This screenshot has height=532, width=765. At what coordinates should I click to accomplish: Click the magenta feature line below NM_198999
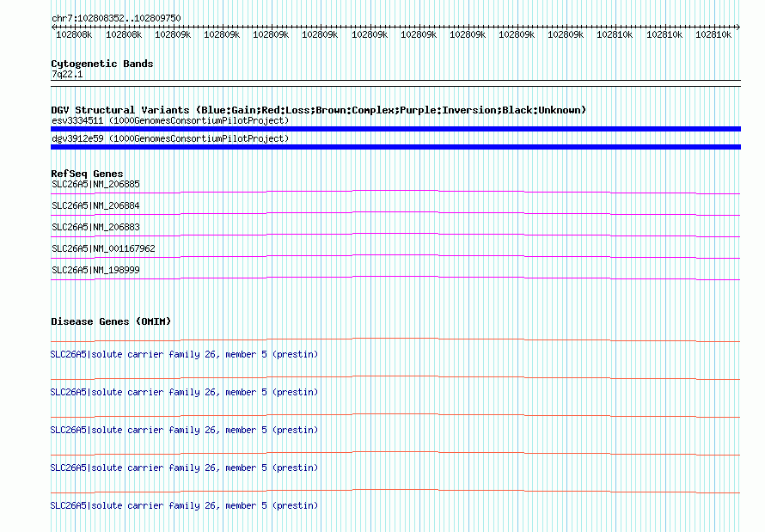click(395, 278)
